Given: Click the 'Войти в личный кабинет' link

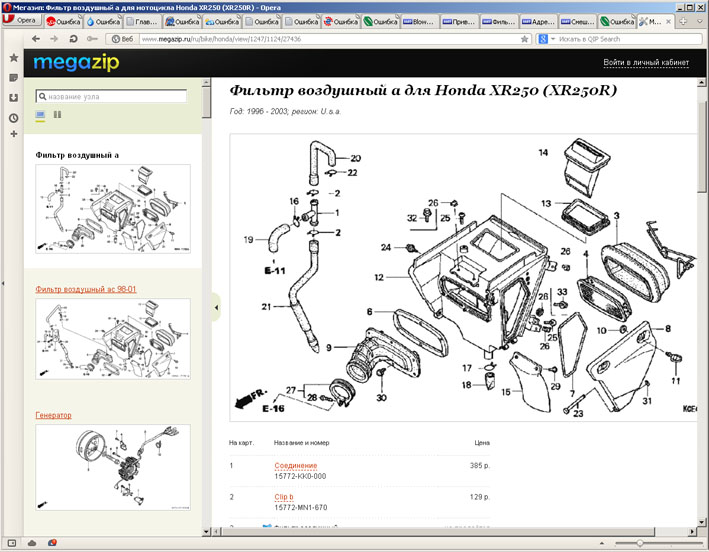Looking at the screenshot, I should point(646,63).
